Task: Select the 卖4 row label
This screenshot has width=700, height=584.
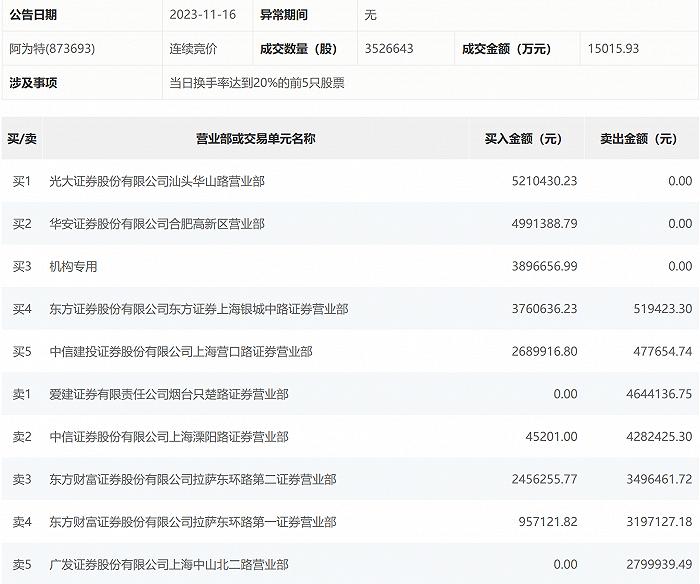Action: [x=22, y=522]
